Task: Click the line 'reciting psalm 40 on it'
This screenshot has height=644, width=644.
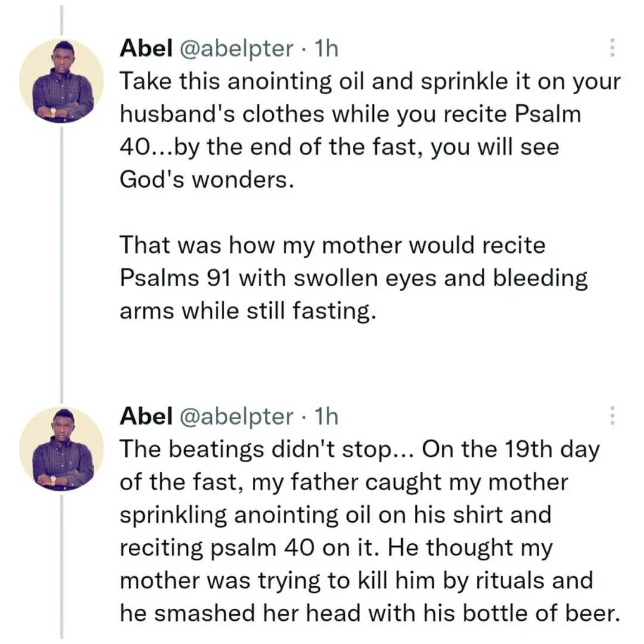Action: coord(250,547)
